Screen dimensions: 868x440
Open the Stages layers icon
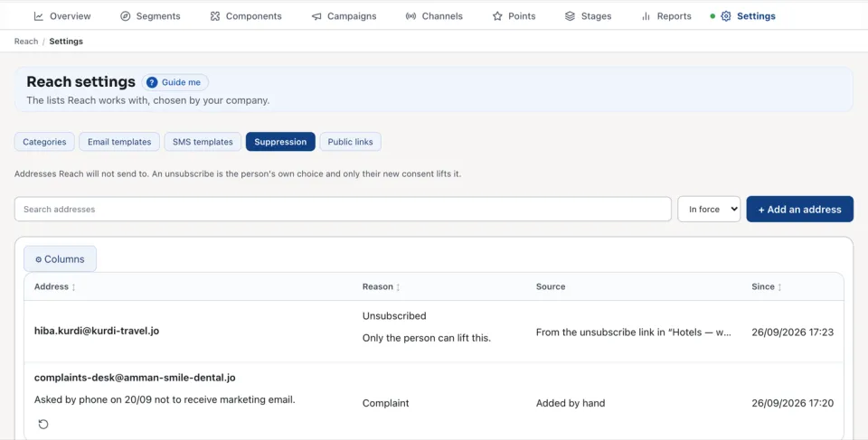[x=571, y=16]
